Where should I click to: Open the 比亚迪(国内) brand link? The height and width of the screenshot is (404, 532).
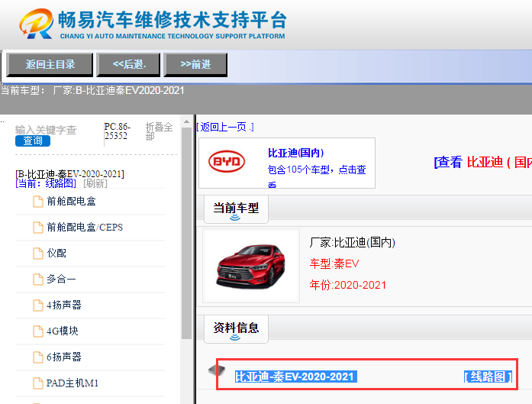click(296, 153)
